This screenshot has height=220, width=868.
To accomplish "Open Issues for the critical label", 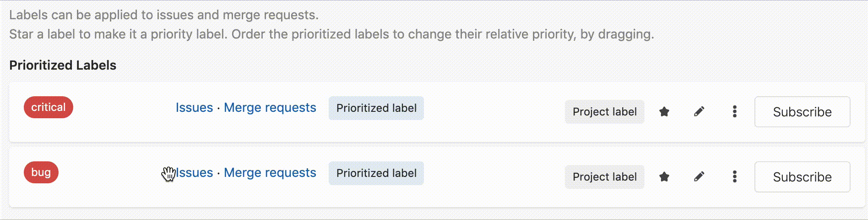I will click(194, 108).
